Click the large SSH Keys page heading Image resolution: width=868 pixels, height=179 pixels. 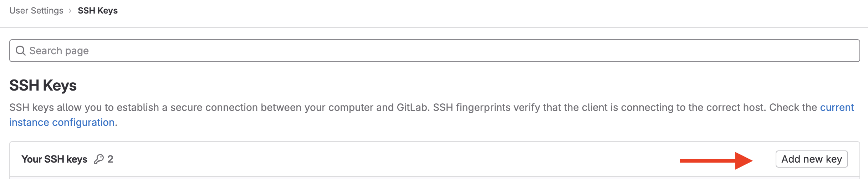click(x=43, y=86)
